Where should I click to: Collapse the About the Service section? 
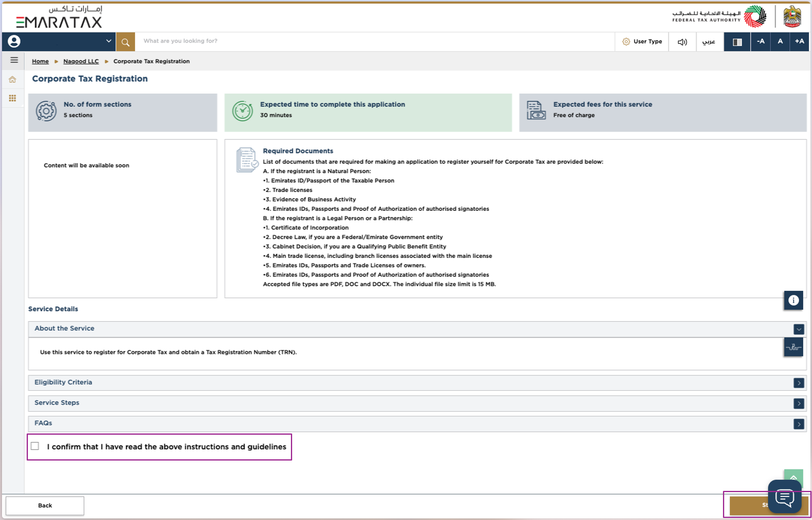pyautogui.click(x=798, y=329)
